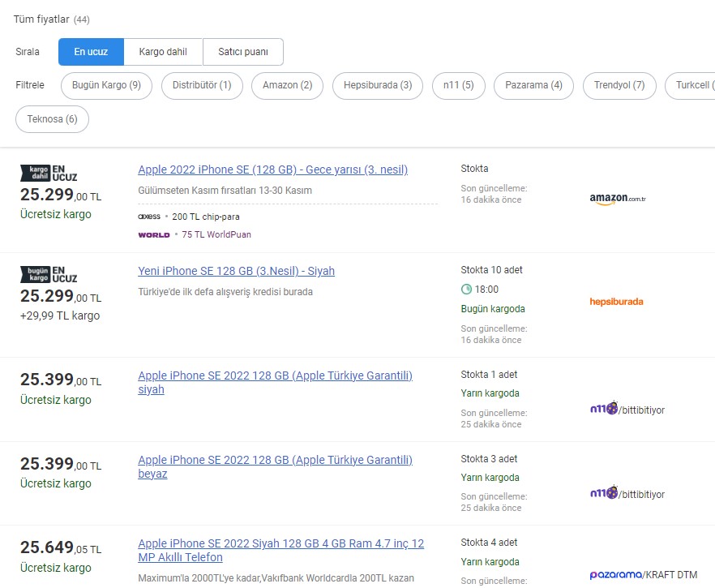This screenshot has height=588, width=715.
Task: Select the Trendyol (7) filter chip
Action: coord(619,85)
